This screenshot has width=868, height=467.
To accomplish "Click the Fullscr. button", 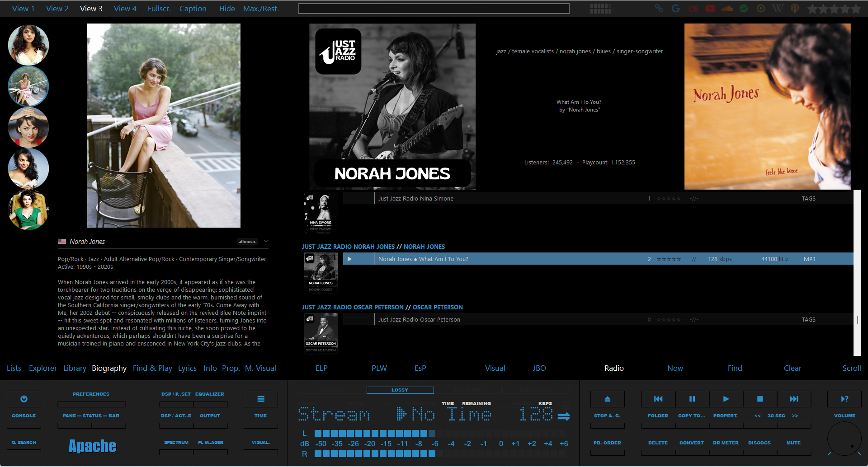I will (159, 9).
